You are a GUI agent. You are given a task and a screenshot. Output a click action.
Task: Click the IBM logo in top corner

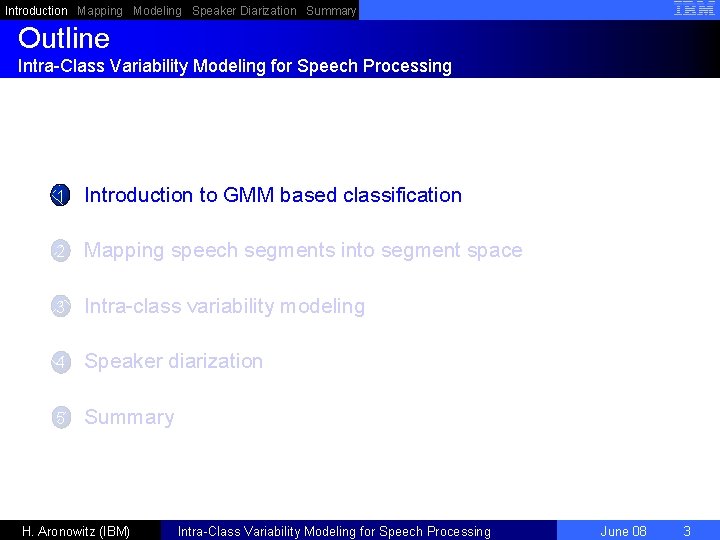coord(694,9)
